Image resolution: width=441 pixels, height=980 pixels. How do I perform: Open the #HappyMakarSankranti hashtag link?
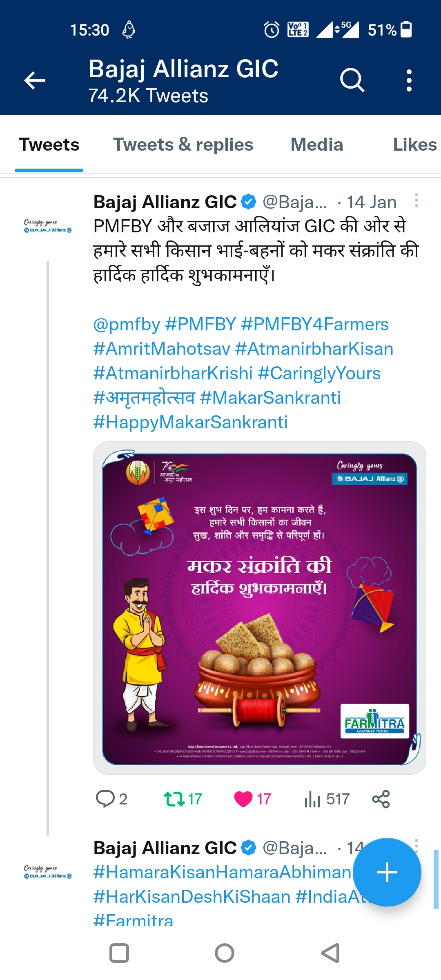(190, 422)
